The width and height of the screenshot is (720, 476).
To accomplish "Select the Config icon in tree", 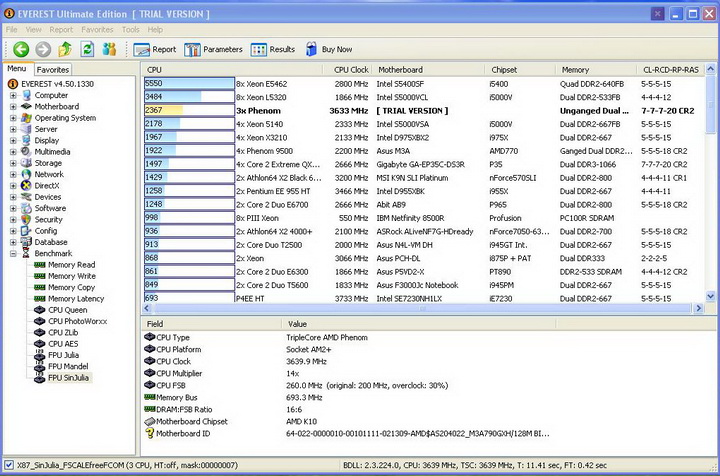I will coord(27,231).
